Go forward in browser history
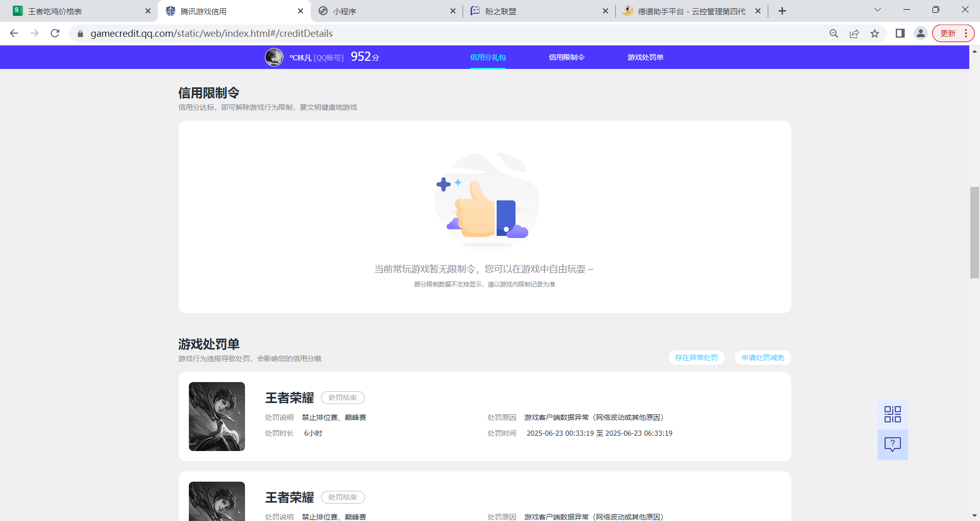The height and width of the screenshot is (521, 980). click(34, 33)
